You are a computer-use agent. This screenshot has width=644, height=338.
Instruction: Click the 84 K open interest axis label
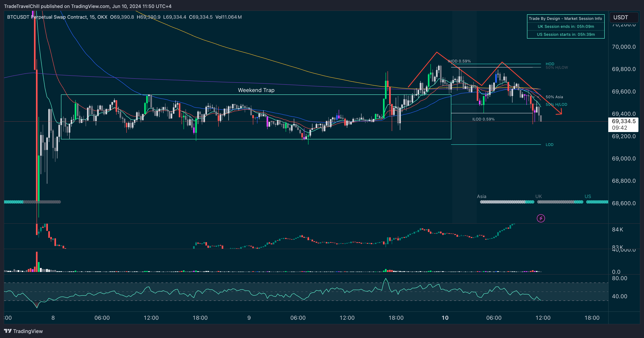[x=618, y=229]
